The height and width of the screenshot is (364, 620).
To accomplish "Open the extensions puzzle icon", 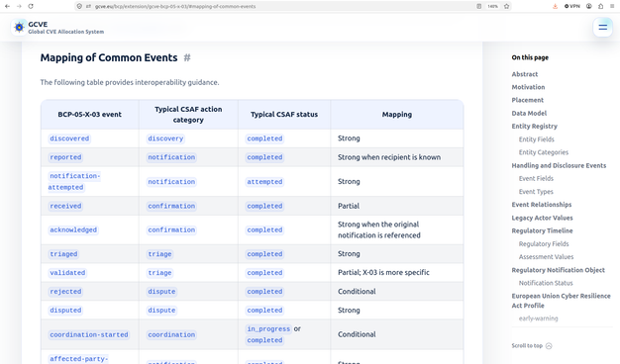I will [x=600, y=6].
